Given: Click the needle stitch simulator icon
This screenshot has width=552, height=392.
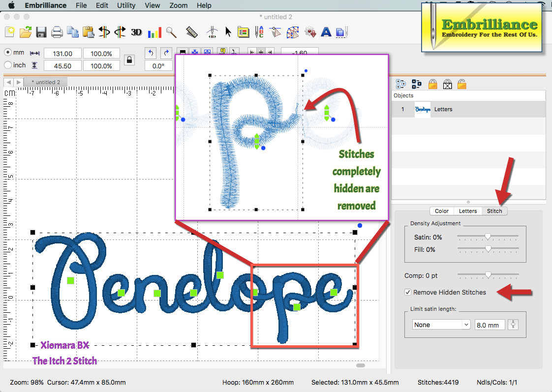Looking at the screenshot, I should pos(212,32).
